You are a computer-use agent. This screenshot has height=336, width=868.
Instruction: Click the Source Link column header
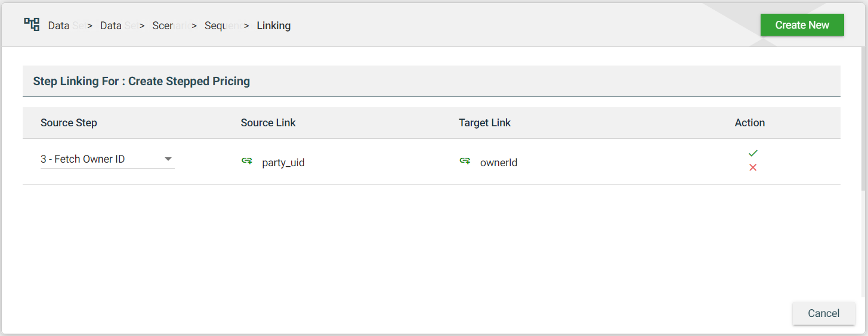pyautogui.click(x=268, y=123)
